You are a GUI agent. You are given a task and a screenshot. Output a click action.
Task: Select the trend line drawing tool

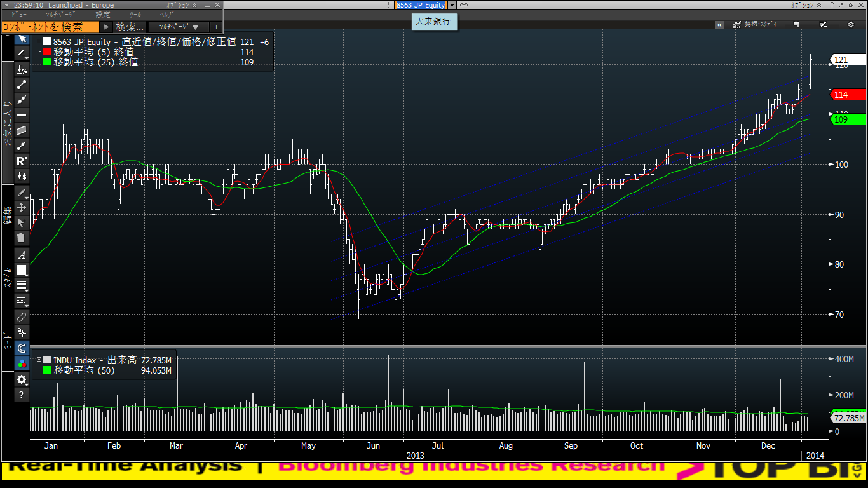click(x=22, y=85)
